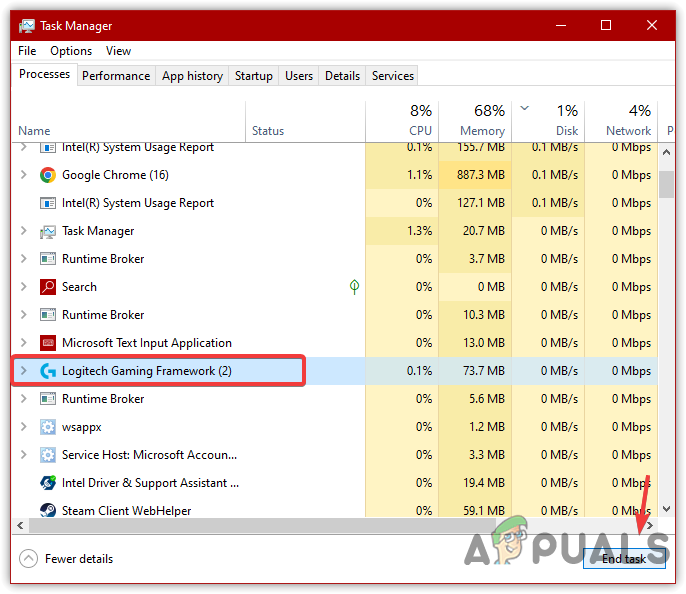Click Fewer details link
Viewport: 686px width, 594px height.
pos(79,559)
